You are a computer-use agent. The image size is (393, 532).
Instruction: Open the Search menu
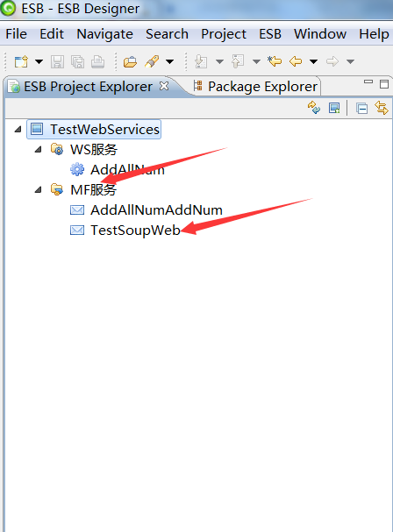(168, 34)
